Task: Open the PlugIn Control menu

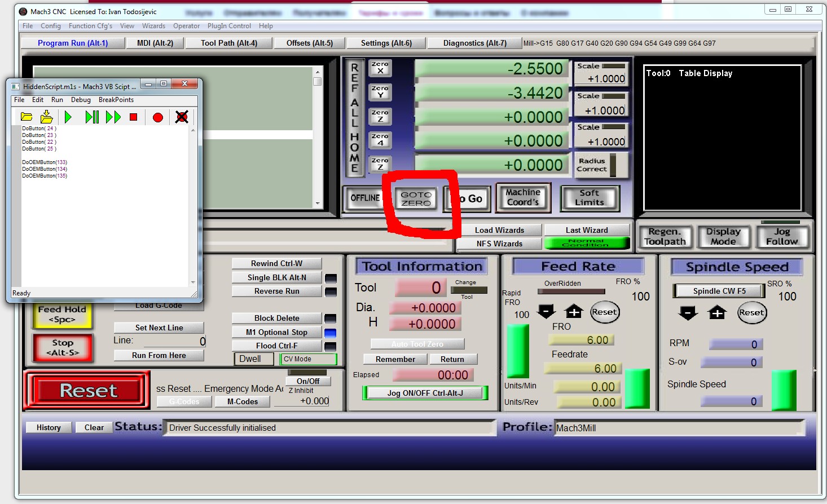Action: [x=229, y=26]
